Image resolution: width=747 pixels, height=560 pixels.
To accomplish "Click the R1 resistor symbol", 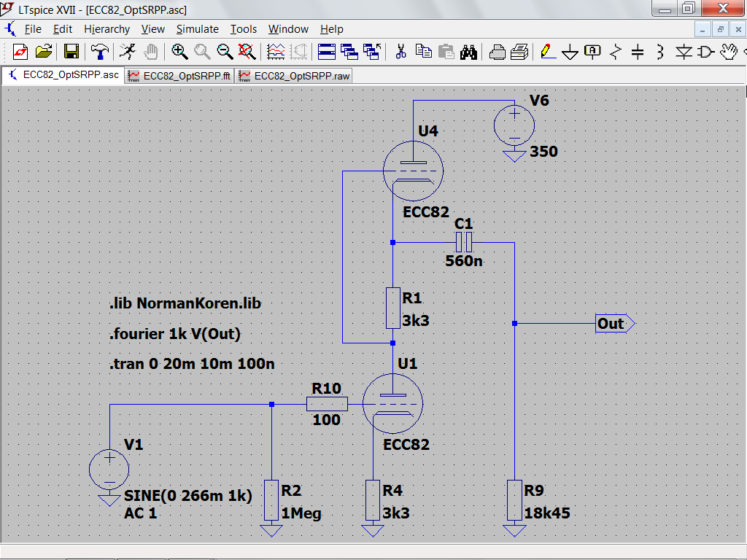I will click(x=392, y=308).
